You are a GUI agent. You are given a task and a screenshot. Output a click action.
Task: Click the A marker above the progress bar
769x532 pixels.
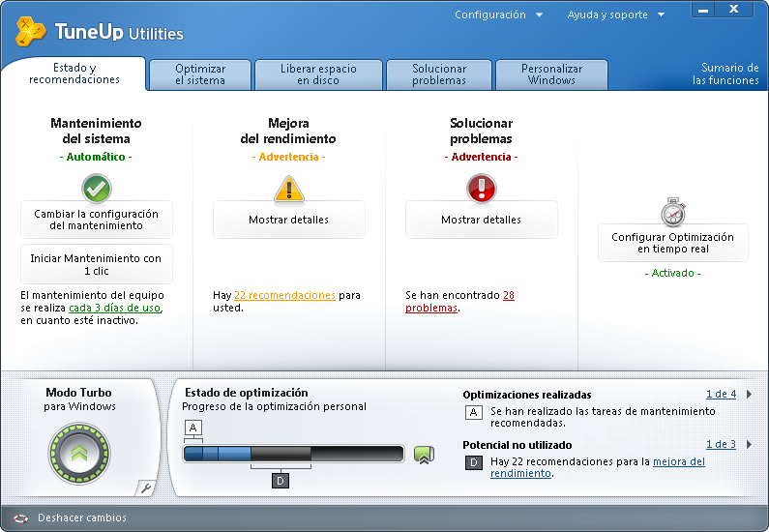[x=193, y=428]
